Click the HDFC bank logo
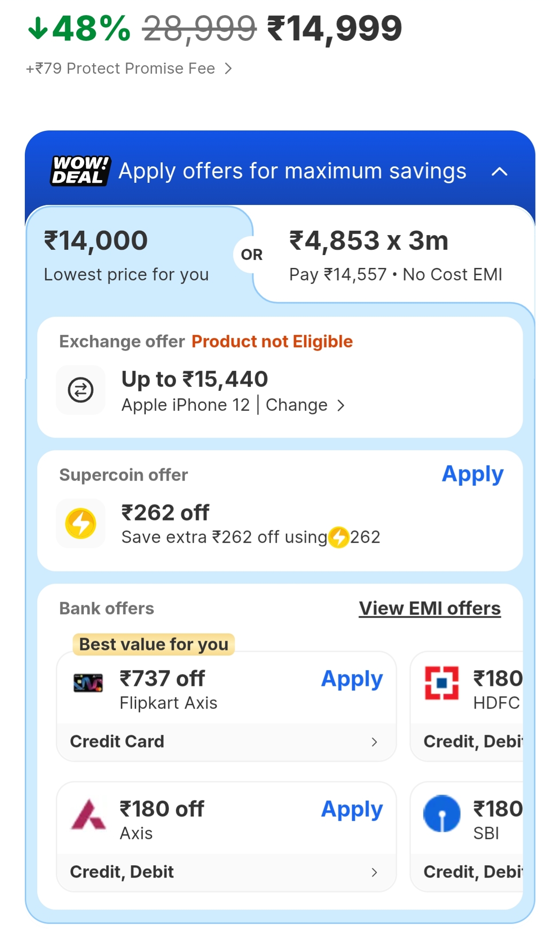This screenshot has height=934, width=560. pyautogui.click(x=442, y=683)
